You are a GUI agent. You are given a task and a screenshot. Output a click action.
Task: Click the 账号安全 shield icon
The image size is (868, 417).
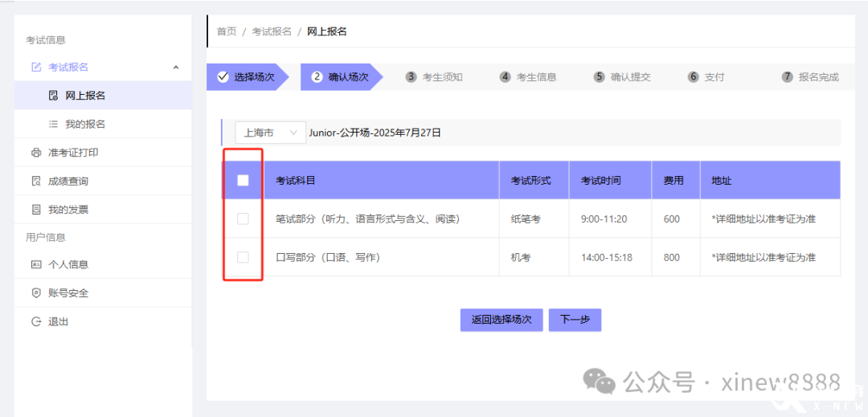(x=35, y=293)
